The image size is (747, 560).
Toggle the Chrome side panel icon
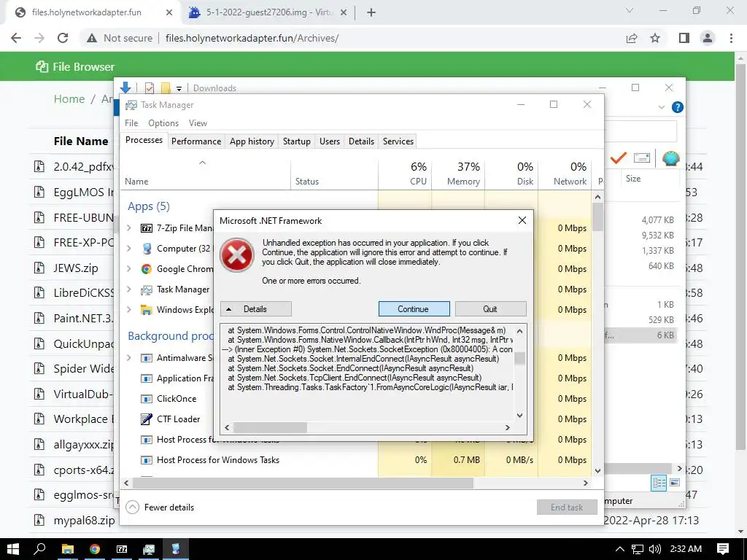pos(684,38)
